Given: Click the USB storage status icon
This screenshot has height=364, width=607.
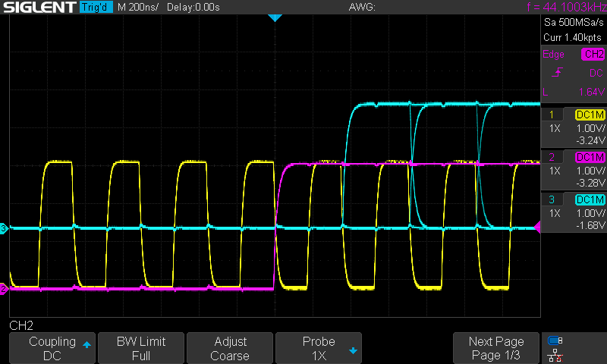Looking at the screenshot, I should (x=555, y=340).
